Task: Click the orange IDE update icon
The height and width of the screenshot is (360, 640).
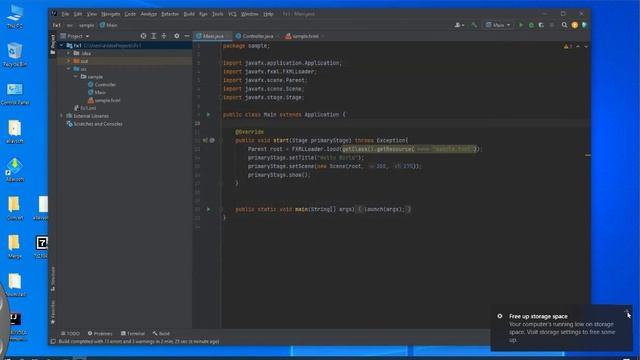Action: (575, 25)
